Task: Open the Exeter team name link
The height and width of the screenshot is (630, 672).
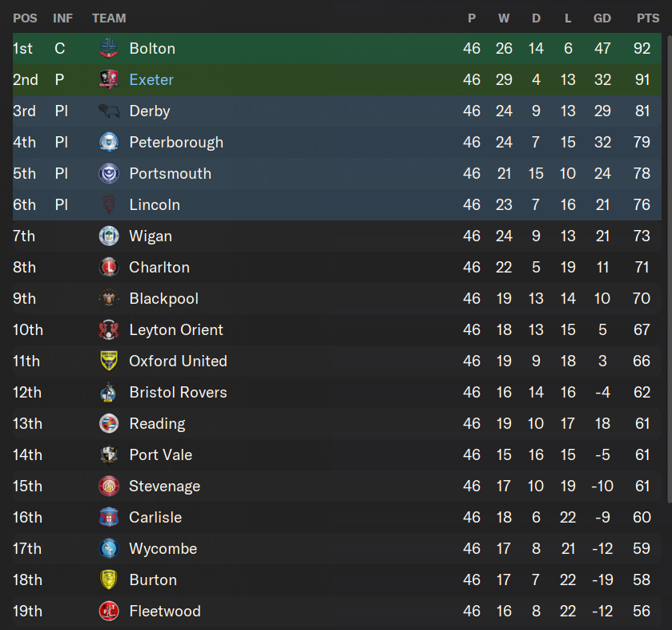Action: pos(151,79)
